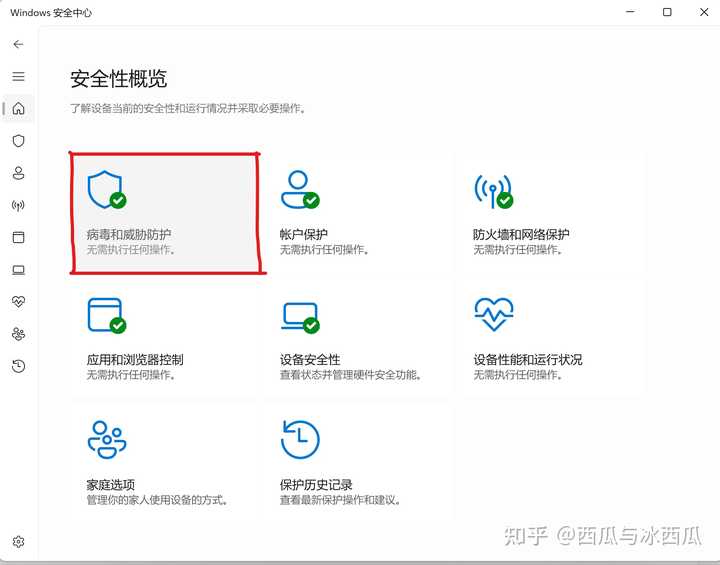
Task: Open 应用和浏览器控制 title link
Action: [135, 359]
